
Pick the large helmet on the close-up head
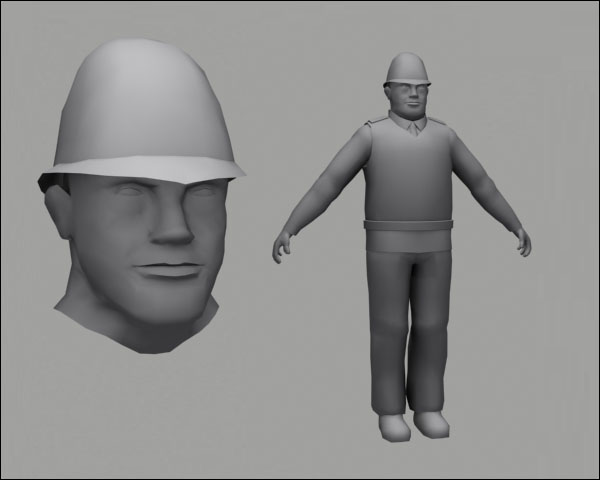142,111
